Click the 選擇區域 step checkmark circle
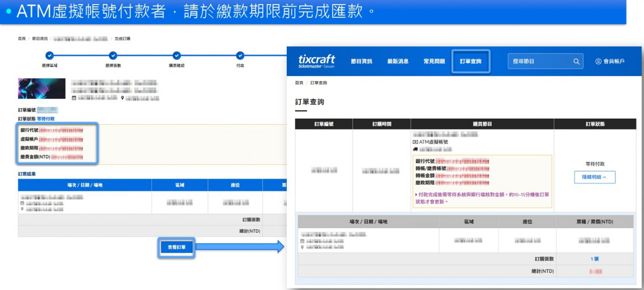The image size is (644, 290). coord(49,56)
